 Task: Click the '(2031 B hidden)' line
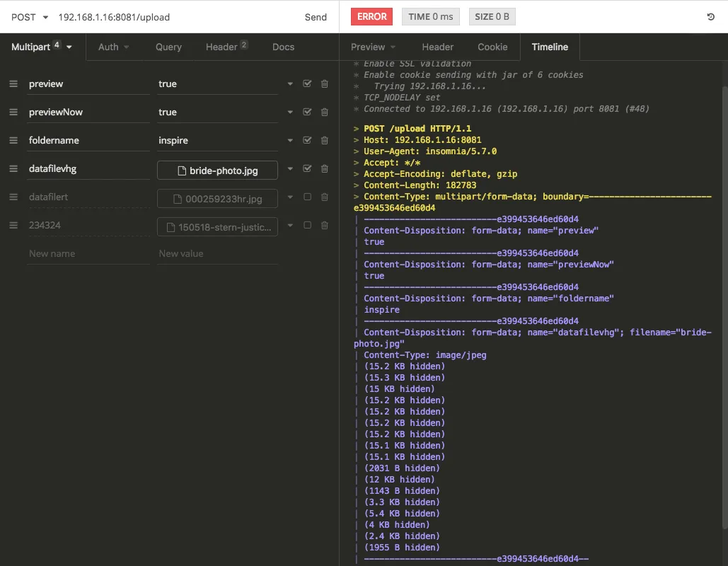click(402, 468)
